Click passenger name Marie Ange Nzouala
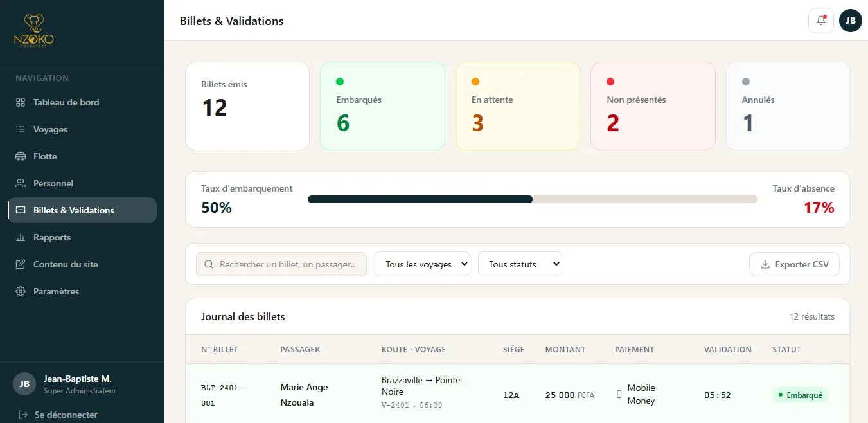868x423 pixels. point(304,395)
